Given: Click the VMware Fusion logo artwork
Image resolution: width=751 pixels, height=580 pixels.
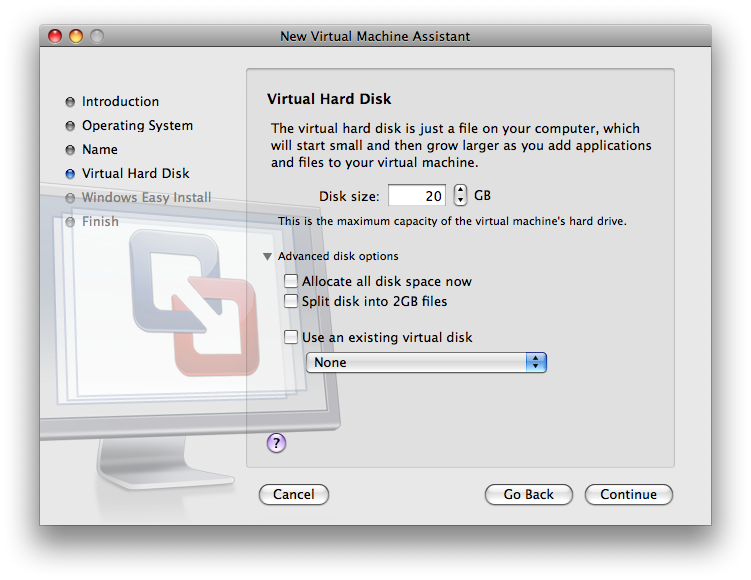Looking at the screenshot, I should point(195,303).
